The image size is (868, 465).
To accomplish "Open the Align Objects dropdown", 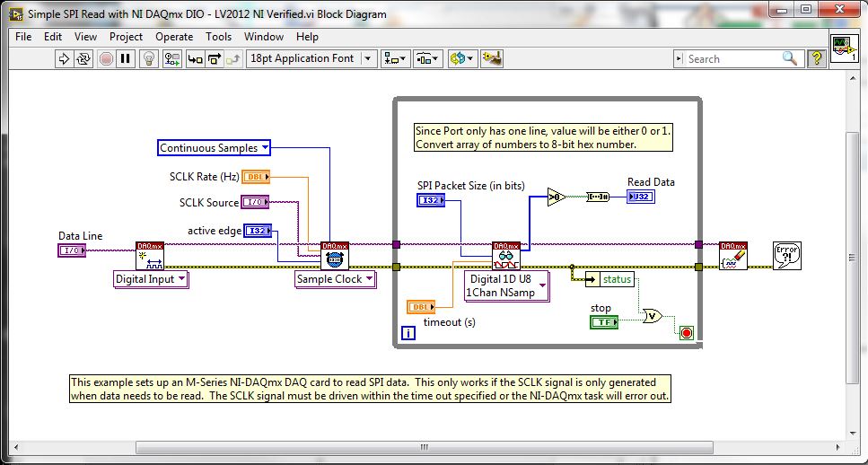I will [x=395, y=58].
